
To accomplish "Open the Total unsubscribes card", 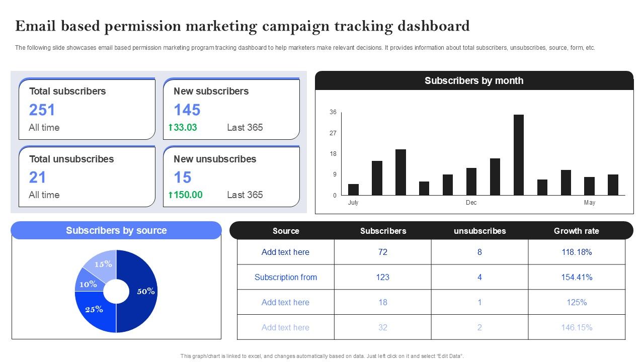I will [x=87, y=176].
